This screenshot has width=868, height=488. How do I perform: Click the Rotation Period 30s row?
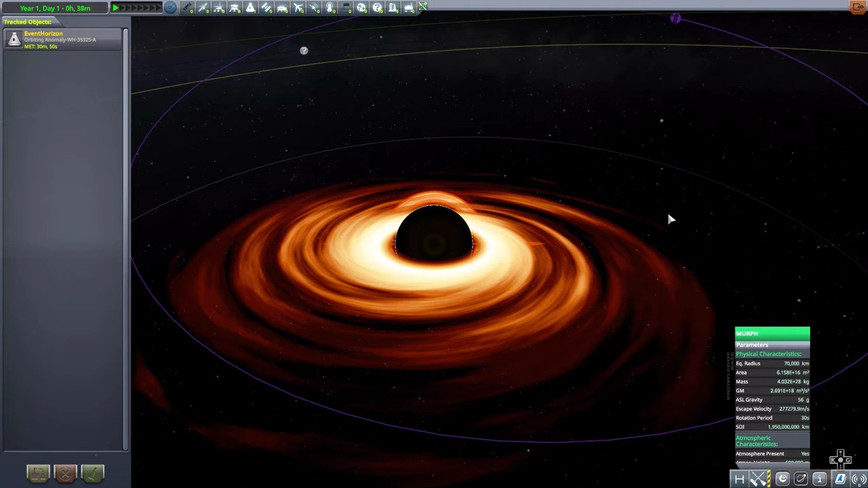[772, 417]
